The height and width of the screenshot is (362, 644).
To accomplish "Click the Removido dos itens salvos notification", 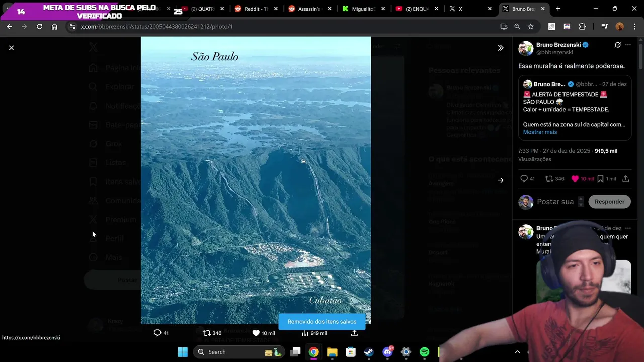I will point(322,322).
